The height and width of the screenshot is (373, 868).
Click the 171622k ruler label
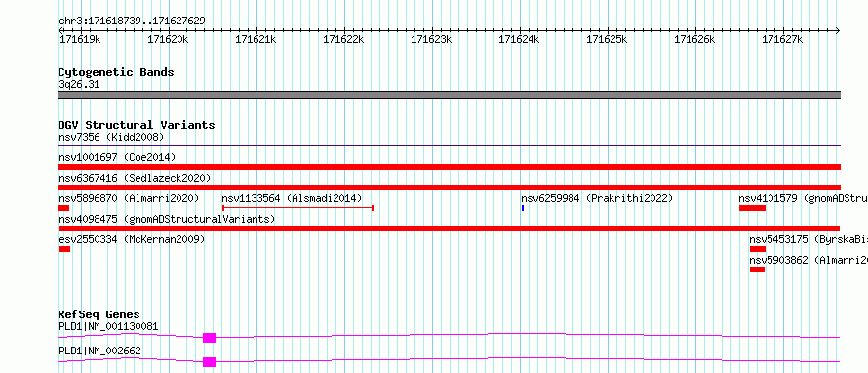(x=343, y=39)
